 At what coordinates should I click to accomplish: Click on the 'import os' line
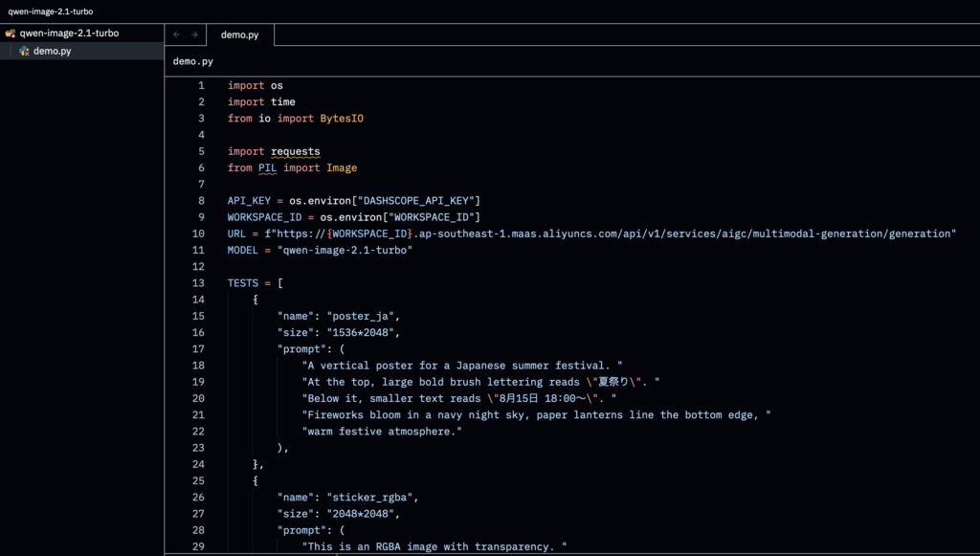click(x=255, y=85)
